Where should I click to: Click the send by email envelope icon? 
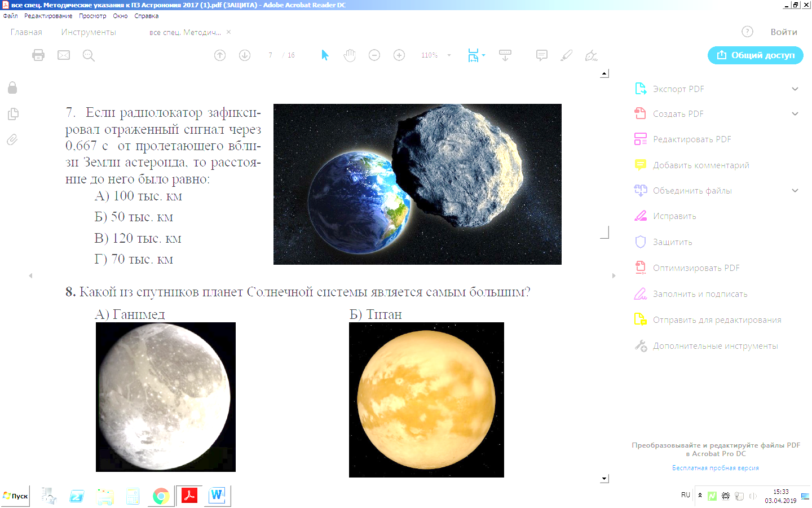64,55
